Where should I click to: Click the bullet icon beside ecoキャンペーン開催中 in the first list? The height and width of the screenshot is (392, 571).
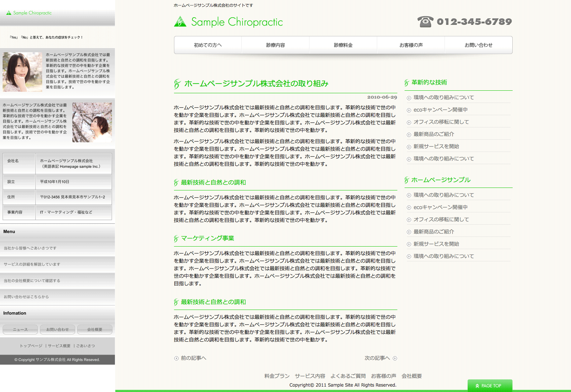[409, 110]
